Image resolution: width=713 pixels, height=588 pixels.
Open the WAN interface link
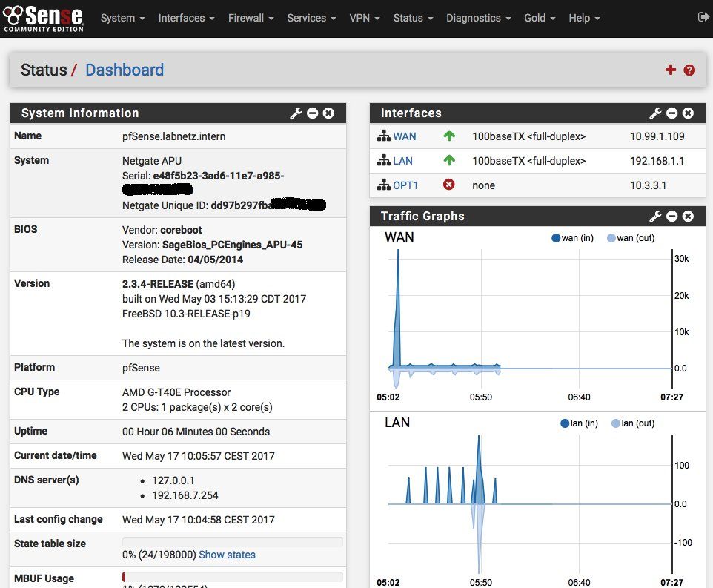pyautogui.click(x=404, y=136)
